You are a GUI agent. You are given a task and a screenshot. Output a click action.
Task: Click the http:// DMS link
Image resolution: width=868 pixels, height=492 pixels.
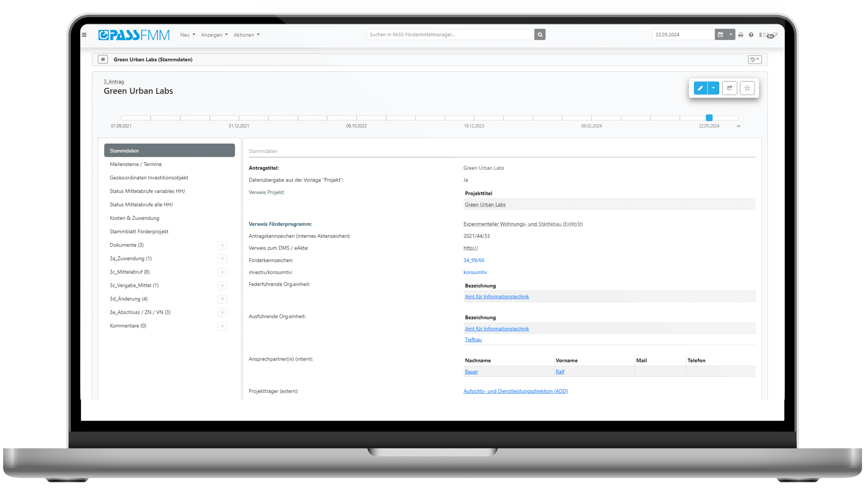470,248
